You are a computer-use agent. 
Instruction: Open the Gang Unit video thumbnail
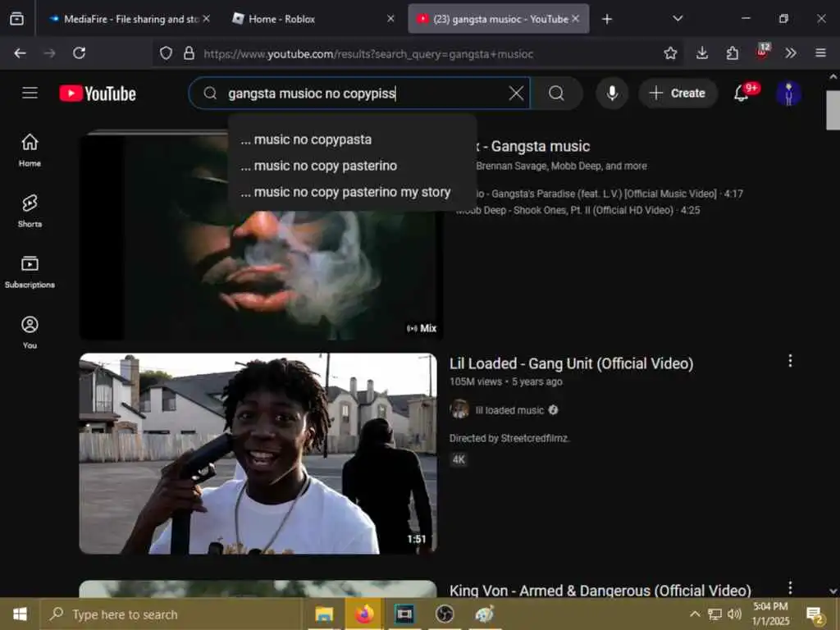pos(258,453)
